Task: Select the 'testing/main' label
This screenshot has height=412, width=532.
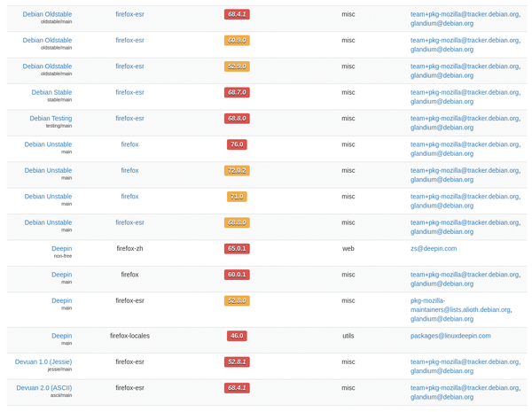Action: point(59,126)
